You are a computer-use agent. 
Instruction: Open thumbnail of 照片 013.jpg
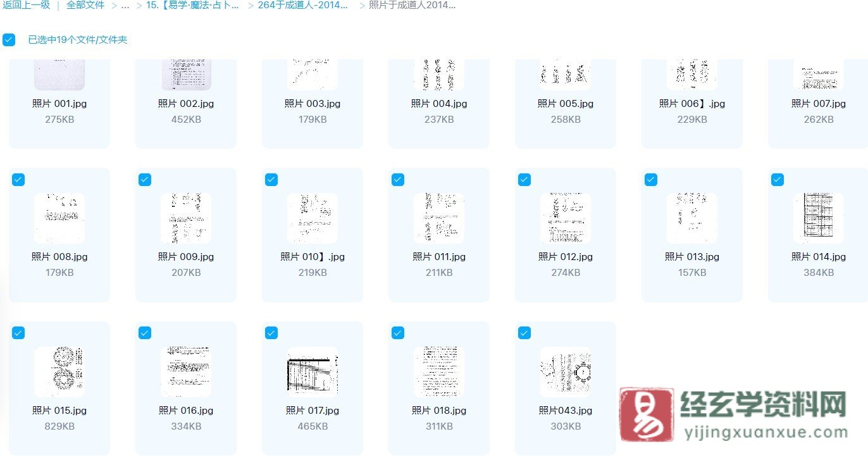692,218
